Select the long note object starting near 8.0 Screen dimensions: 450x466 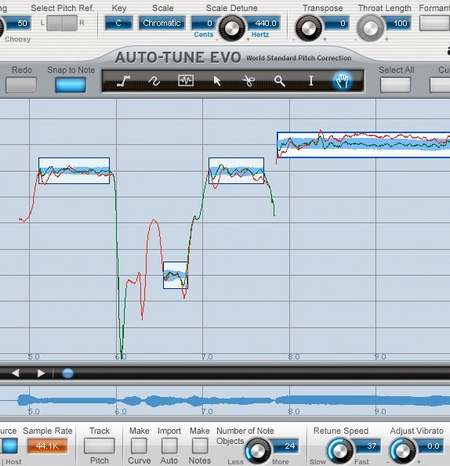363,145
